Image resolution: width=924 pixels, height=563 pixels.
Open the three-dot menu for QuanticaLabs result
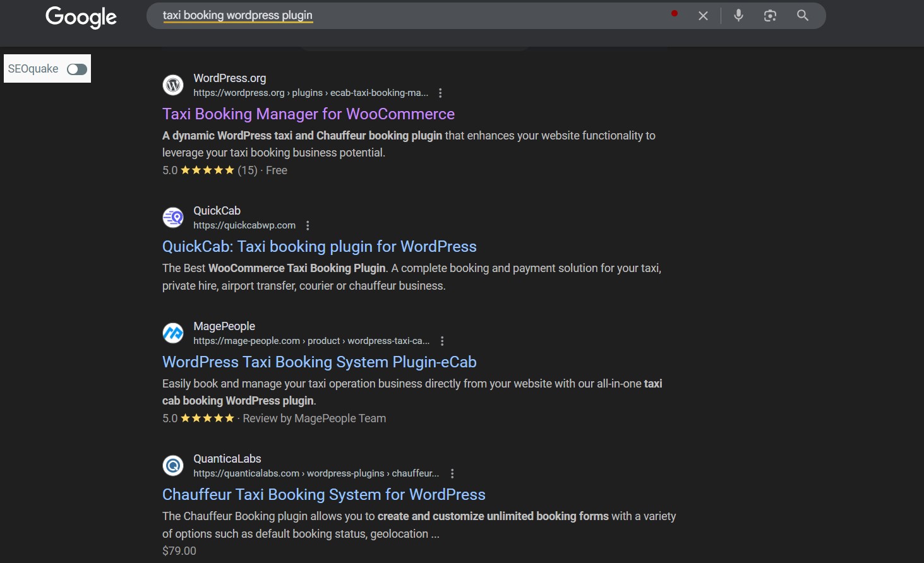click(x=452, y=473)
